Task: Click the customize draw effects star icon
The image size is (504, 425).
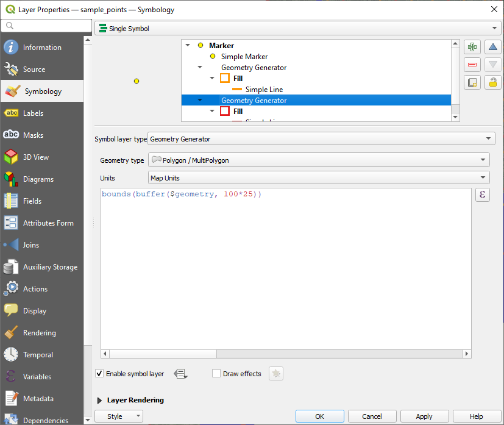Action: [x=276, y=374]
